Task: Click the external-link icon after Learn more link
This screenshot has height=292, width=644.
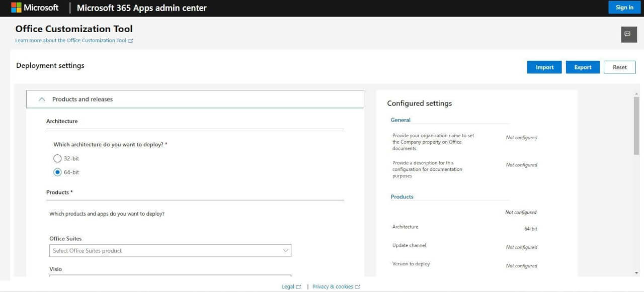Action: click(x=130, y=40)
